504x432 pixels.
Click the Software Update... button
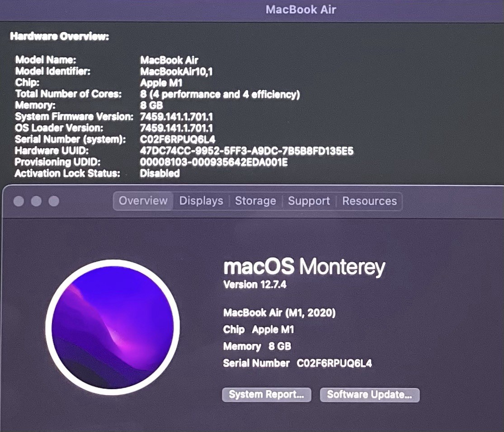click(370, 395)
